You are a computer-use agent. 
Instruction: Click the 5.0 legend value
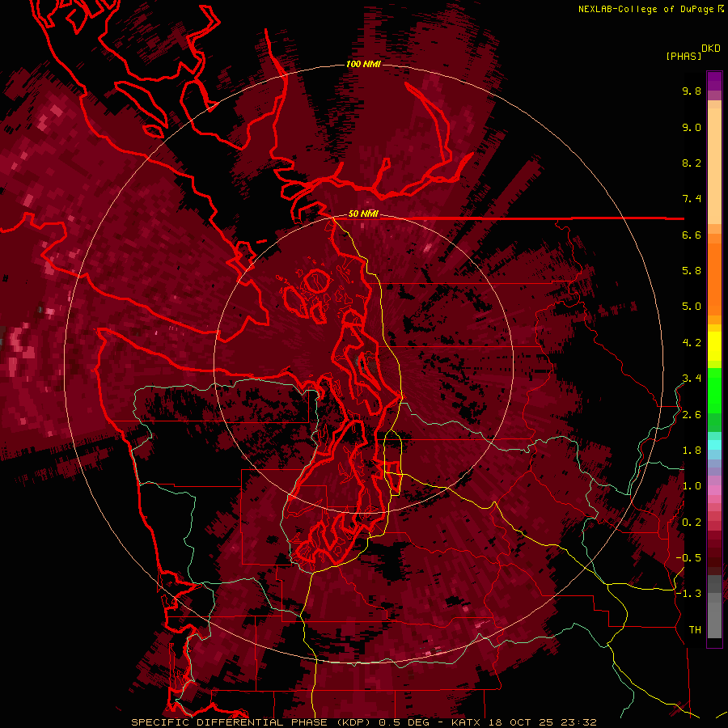692,307
